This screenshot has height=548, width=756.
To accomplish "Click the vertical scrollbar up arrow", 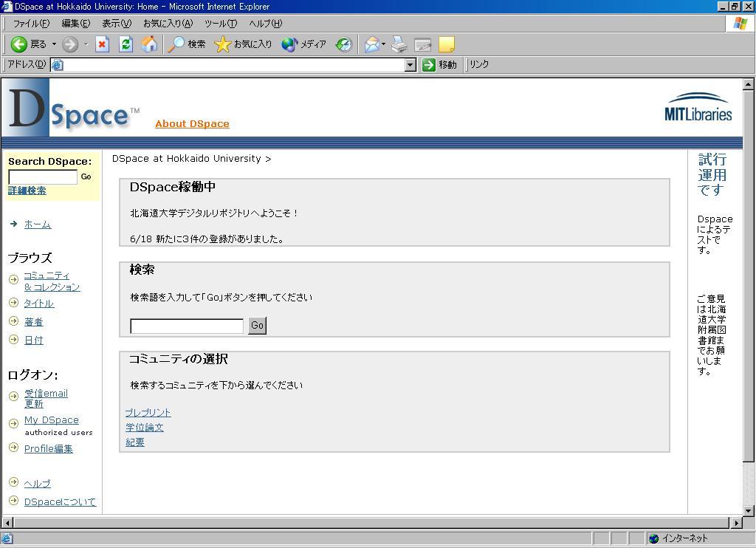I will 749,84.
